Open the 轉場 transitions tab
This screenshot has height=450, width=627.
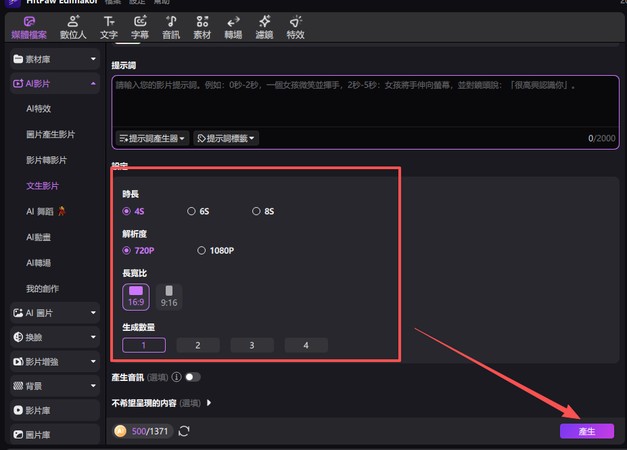click(x=234, y=28)
